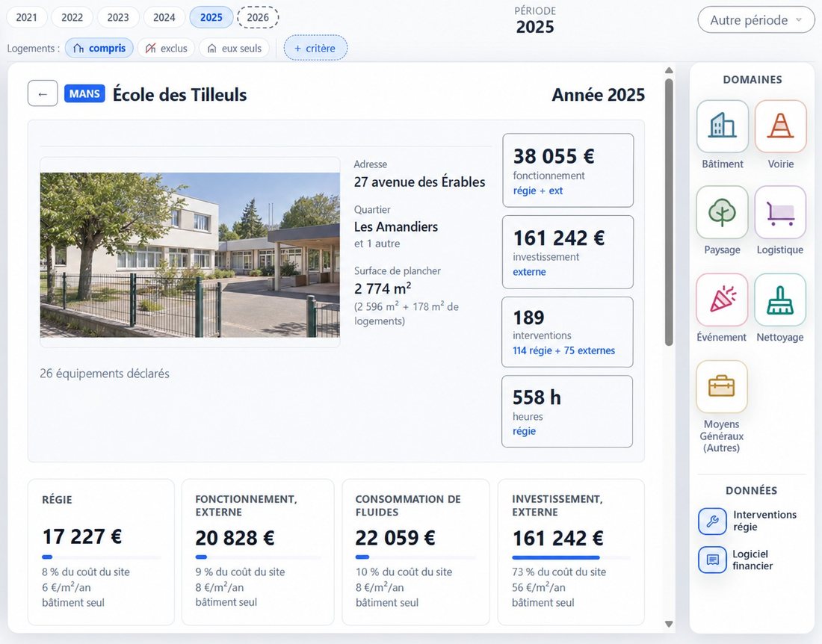Click the DONNÉES section heading

coord(751,490)
